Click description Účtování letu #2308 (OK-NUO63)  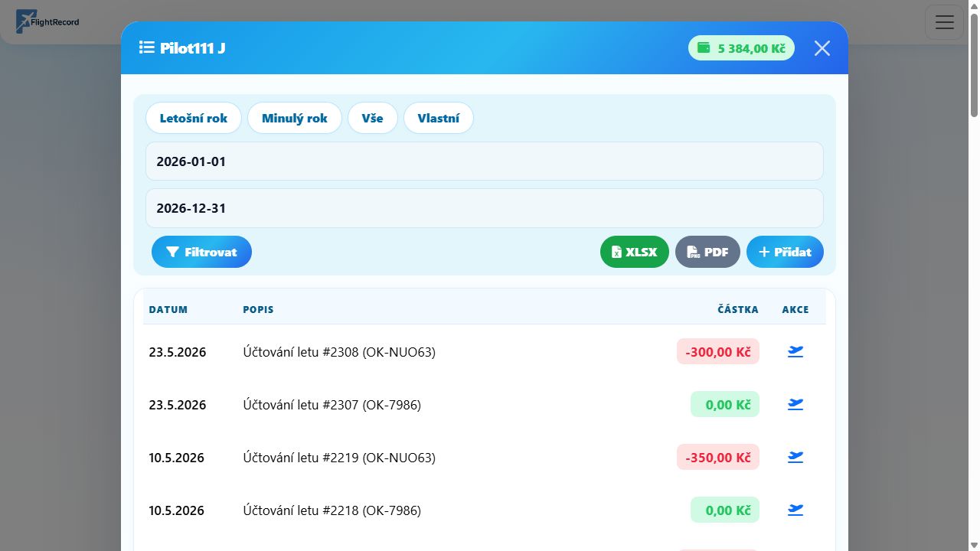click(x=339, y=352)
